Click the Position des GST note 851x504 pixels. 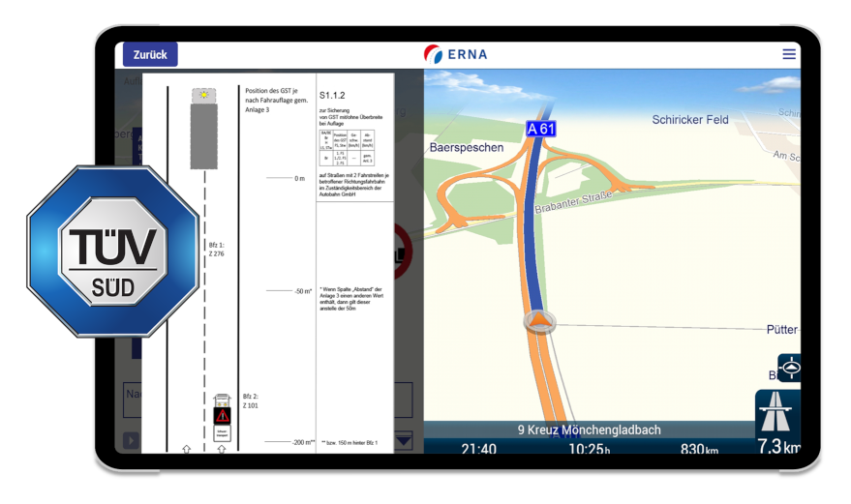click(276, 101)
